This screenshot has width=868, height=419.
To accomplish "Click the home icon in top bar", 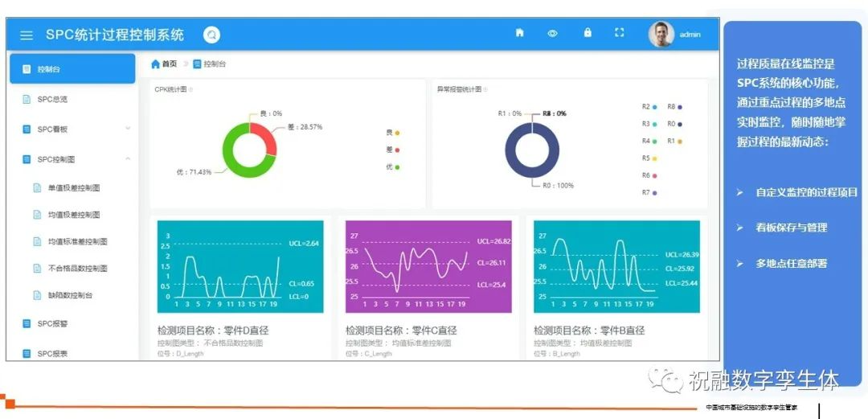I will pos(519,33).
